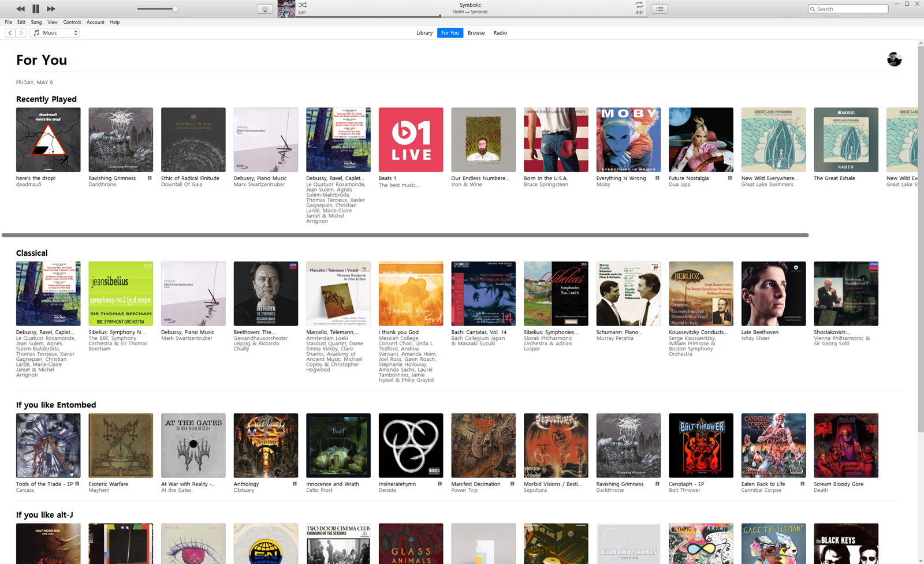Image resolution: width=924 pixels, height=564 pixels.
Task: Click the Iron & Wine artist link
Action: tap(466, 185)
